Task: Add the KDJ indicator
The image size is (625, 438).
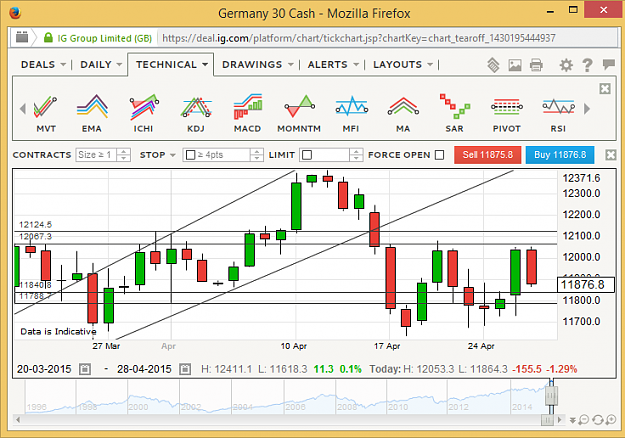Action: pyautogui.click(x=196, y=113)
